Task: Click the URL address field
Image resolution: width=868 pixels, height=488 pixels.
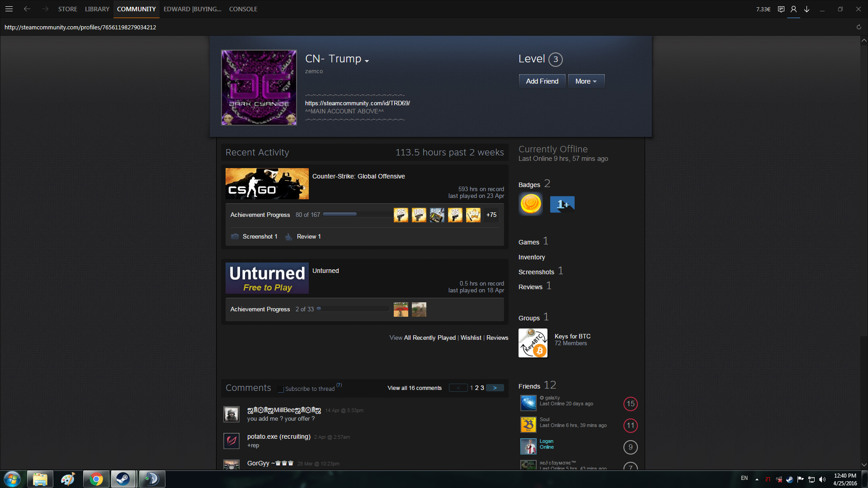Action: click(80, 27)
